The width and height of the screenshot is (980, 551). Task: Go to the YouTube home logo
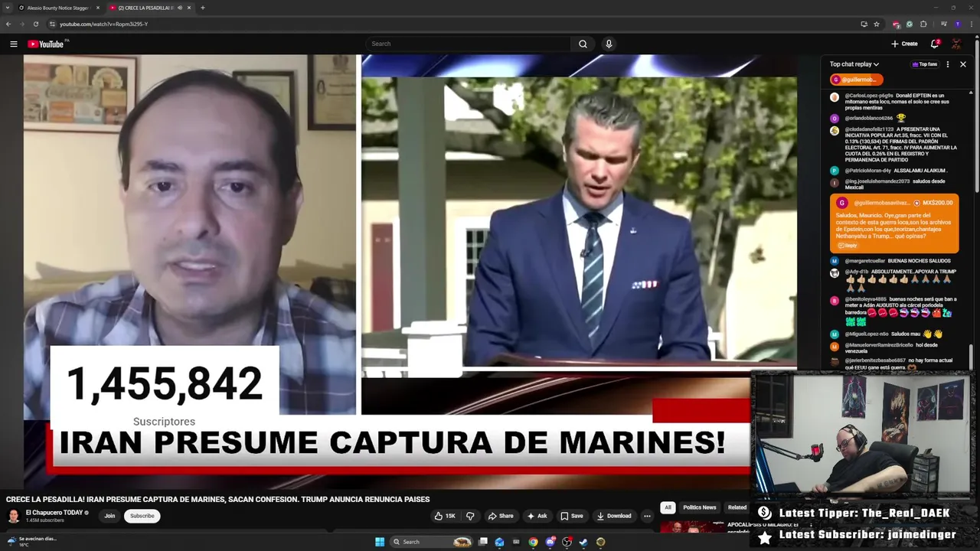tap(47, 44)
